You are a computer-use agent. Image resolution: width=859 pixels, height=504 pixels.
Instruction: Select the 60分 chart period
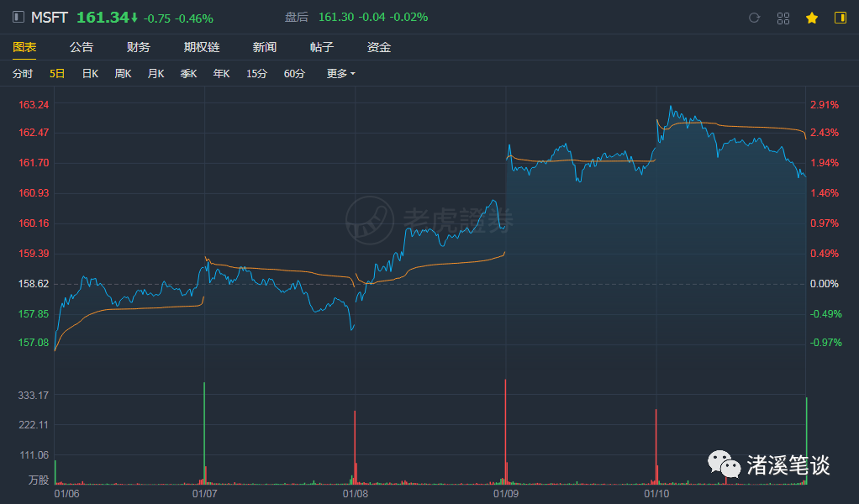(x=294, y=73)
